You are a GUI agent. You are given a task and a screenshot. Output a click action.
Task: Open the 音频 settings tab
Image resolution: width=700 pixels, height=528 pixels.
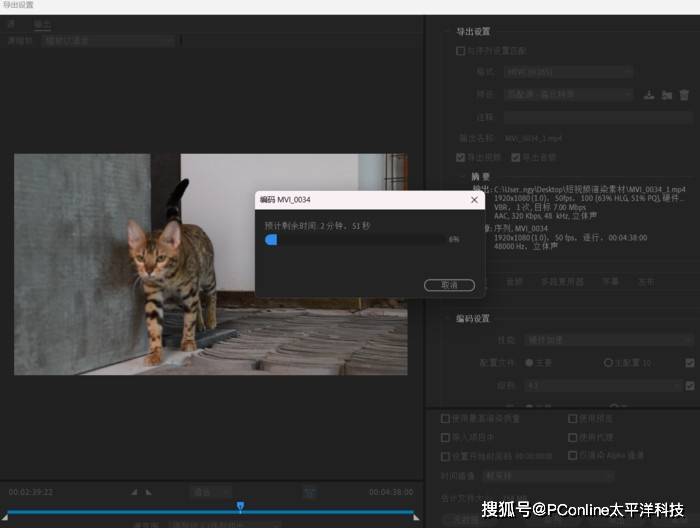(x=514, y=282)
